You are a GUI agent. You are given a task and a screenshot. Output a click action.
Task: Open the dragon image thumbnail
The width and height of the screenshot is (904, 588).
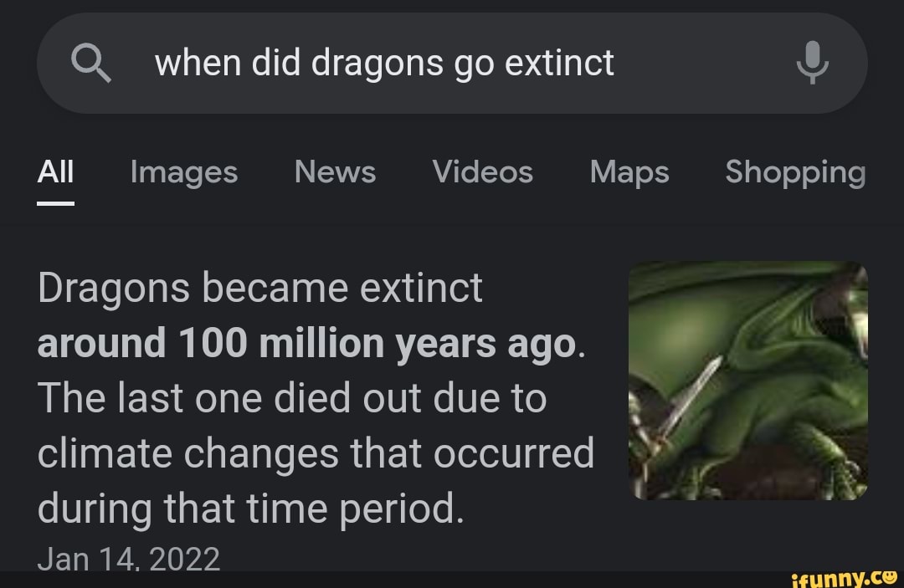click(x=747, y=382)
